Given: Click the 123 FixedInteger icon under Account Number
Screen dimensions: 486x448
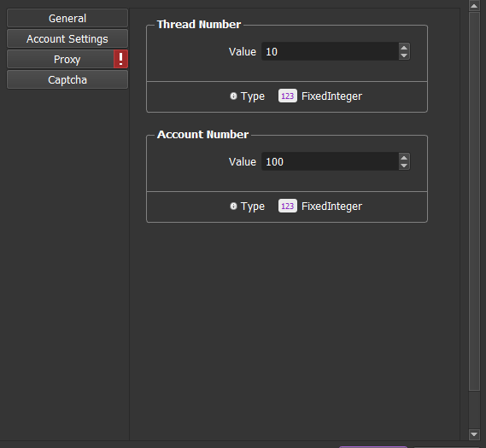Looking at the screenshot, I should coord(288,207).
